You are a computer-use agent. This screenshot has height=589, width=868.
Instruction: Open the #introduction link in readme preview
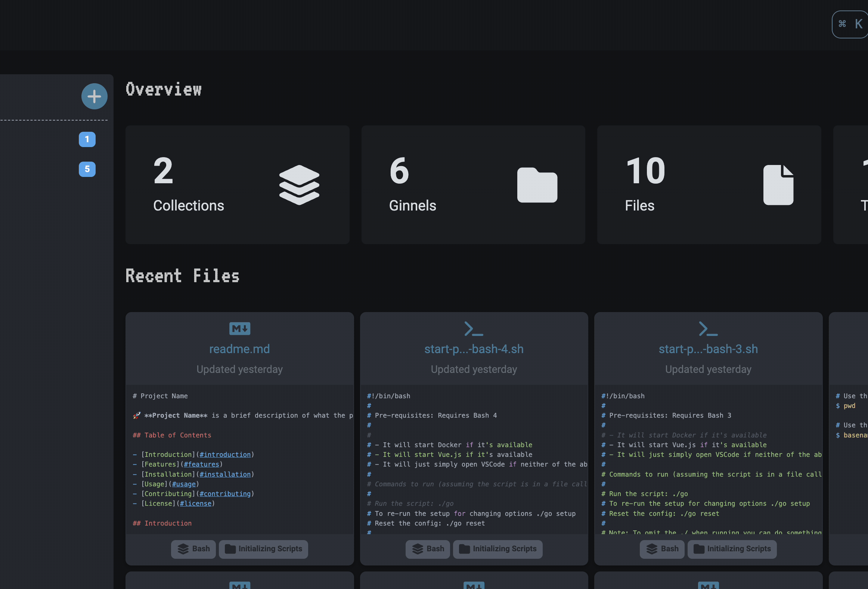[225, 454]
